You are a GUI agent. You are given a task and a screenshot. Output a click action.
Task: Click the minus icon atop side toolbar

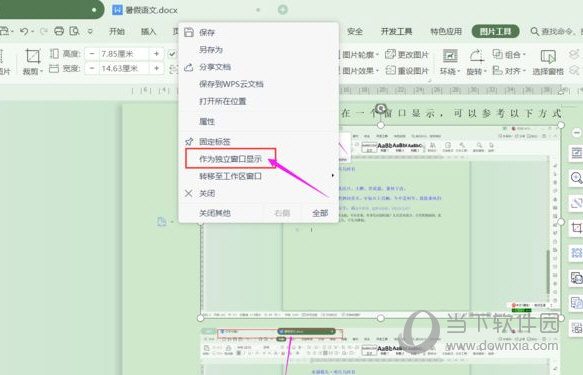point(576,133)
